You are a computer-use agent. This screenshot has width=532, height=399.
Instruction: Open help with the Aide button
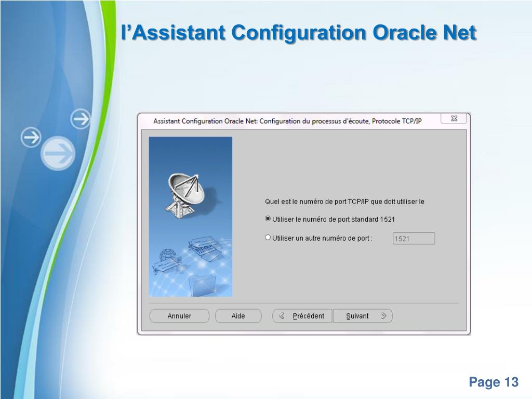(238, 316)
